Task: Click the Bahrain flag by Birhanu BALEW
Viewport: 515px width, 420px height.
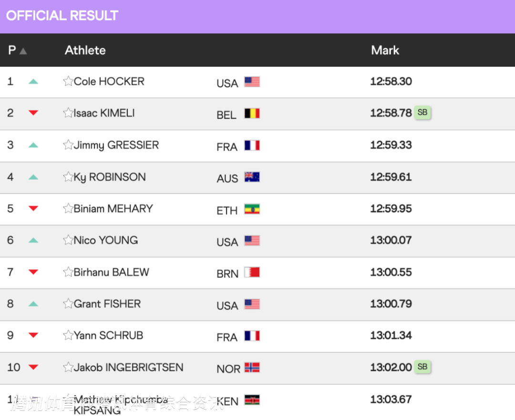Action: [252, 273]
